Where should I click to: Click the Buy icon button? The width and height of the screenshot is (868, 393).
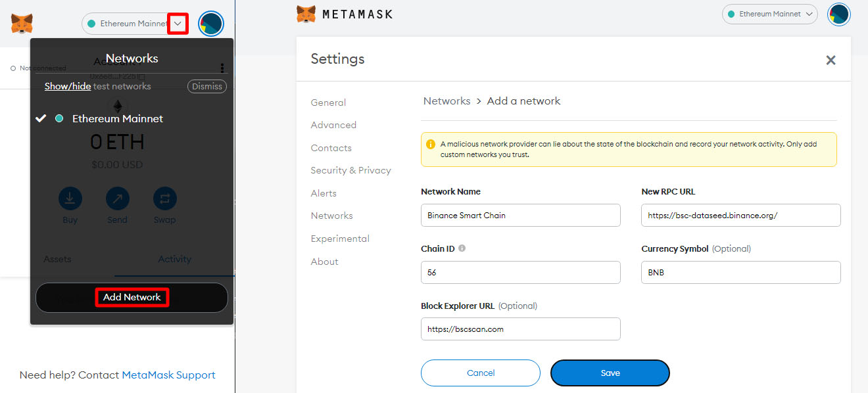pyautogui.click(x=70, y=198)
